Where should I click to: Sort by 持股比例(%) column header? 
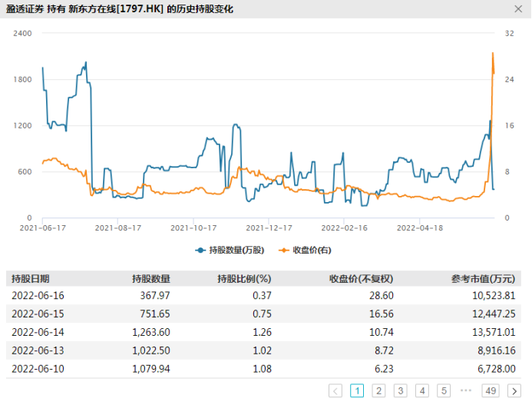coord(244,278)
